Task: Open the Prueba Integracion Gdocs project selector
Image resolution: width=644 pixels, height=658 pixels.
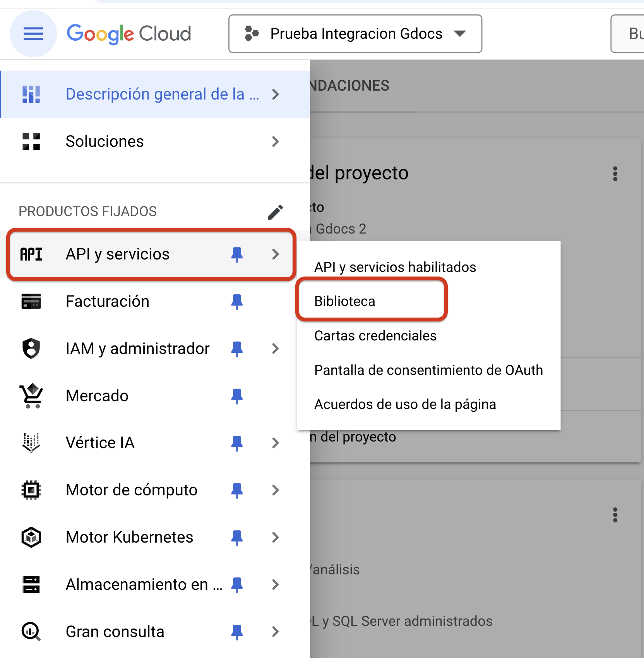Action: 355,34
